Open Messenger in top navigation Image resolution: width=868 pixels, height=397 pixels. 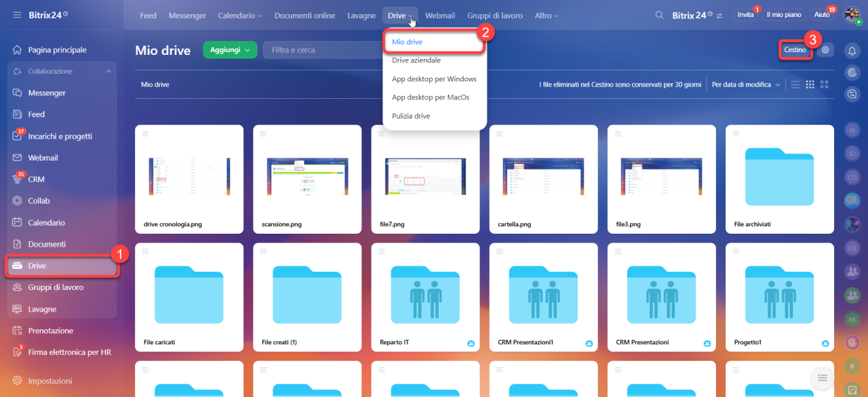click(187, 16)
